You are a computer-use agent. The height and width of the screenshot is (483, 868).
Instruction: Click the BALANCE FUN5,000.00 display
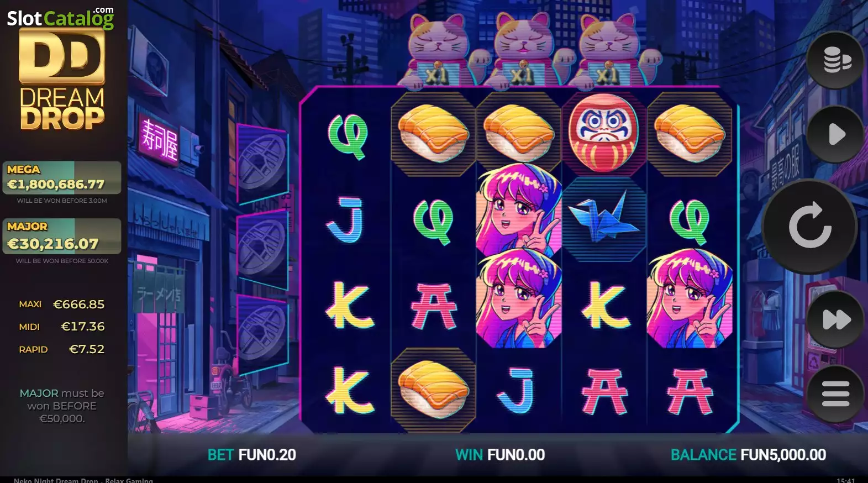748,455
